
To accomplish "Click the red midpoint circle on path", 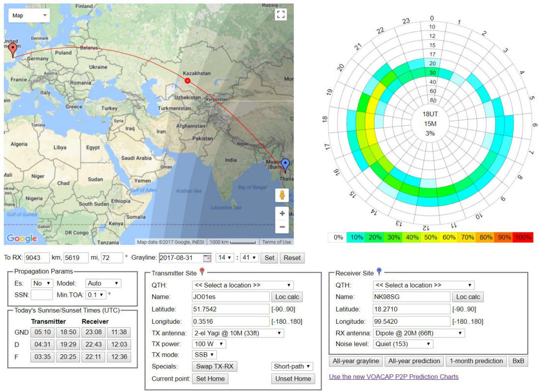I will pyautogui.click(x=187, y=80).
